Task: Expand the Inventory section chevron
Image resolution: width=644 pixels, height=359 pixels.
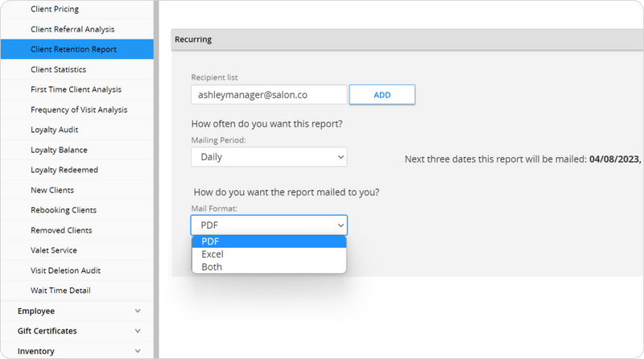Action: 138,351
